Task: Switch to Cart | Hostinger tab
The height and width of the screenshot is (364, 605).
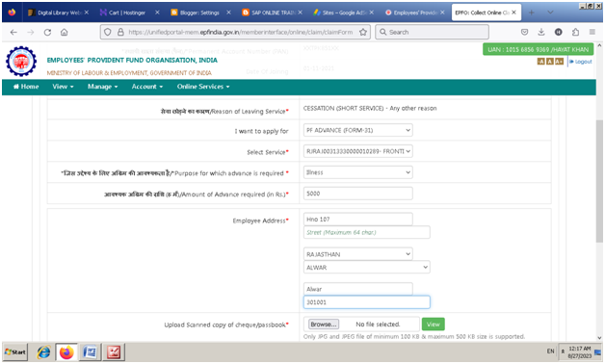Action: click(x=126, y=13)
